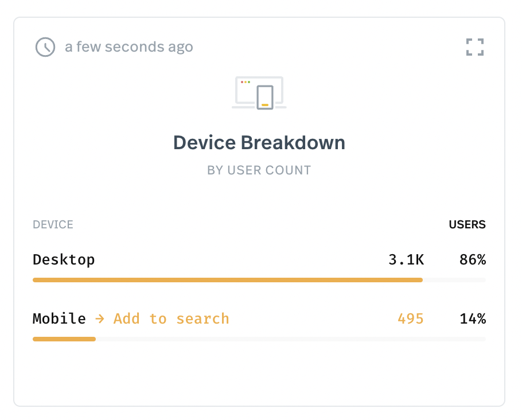Screen dimensions: 522x420
Task: Click the unfilled part of the Mobile bar
Action: tap(291, 339)
